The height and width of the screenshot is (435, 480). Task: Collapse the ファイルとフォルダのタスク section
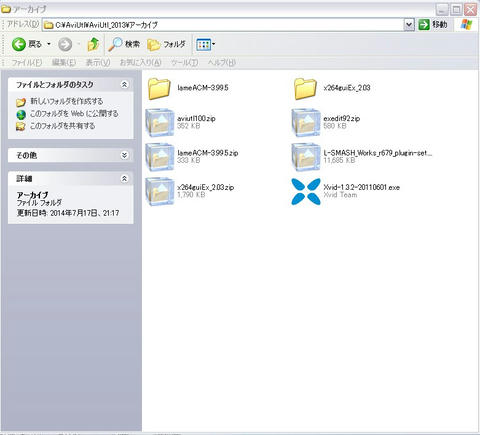(124, 84)
